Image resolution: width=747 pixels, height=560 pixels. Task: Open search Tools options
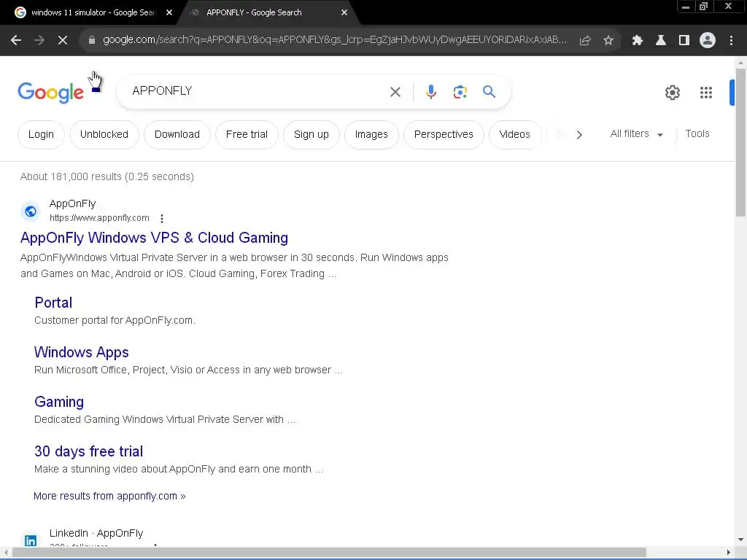[697, 134]
